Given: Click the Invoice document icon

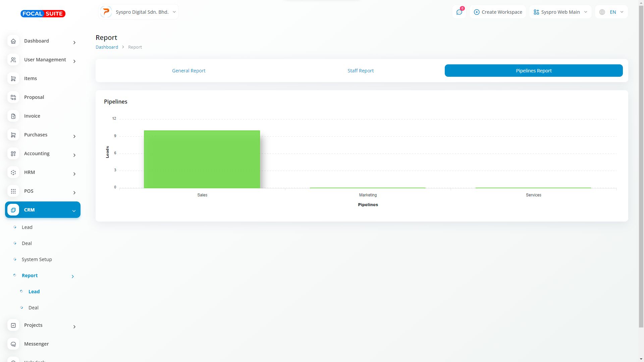Looking at the screenshot, I should click(x=13, y=116).
